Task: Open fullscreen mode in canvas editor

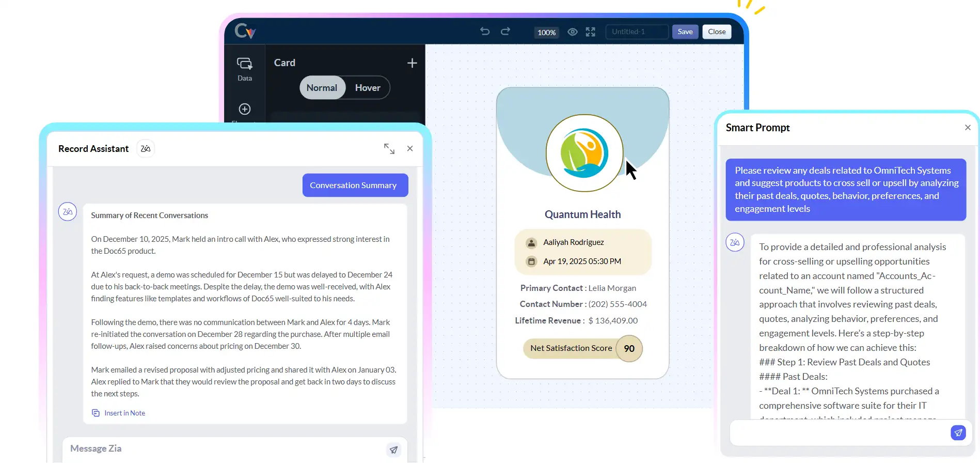Action: (591, 32)
